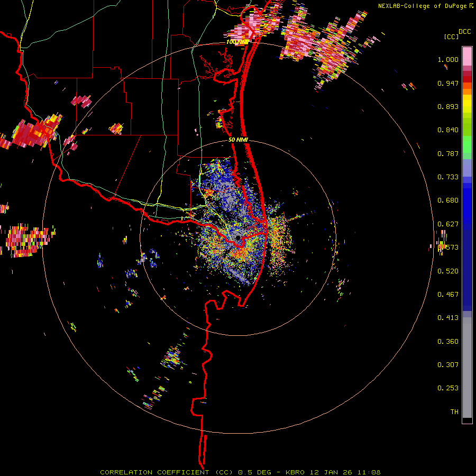
Task: Select the 0.680 scale value
Action: point(448,200)
